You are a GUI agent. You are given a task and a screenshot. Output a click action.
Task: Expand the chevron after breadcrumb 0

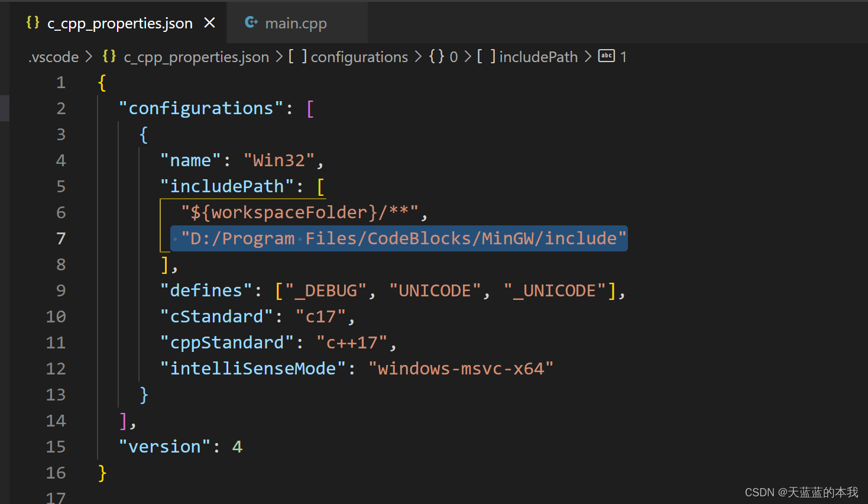(468, 57)
